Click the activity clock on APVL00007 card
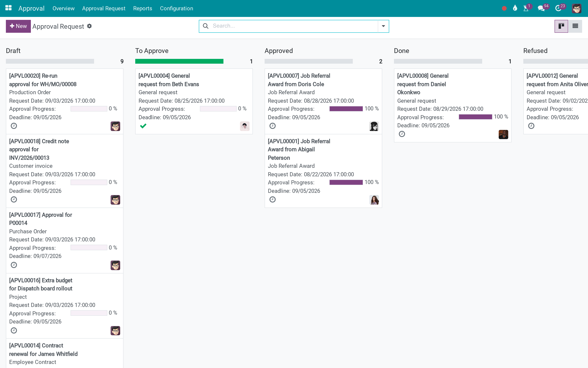Viewport: 588px width, 368px height. pos(273,126)
